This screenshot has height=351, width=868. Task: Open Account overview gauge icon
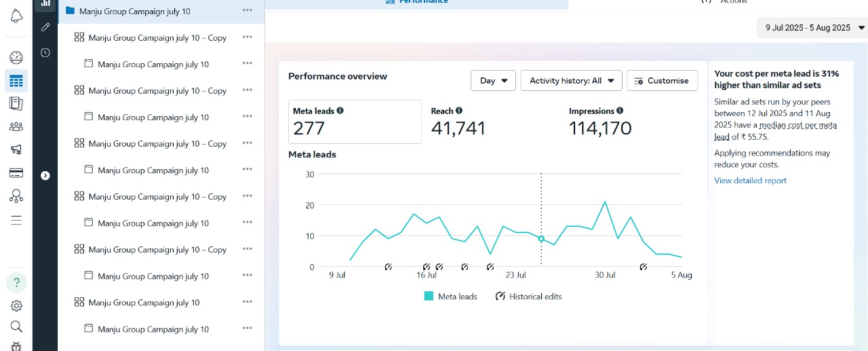(x=16, y=58)
